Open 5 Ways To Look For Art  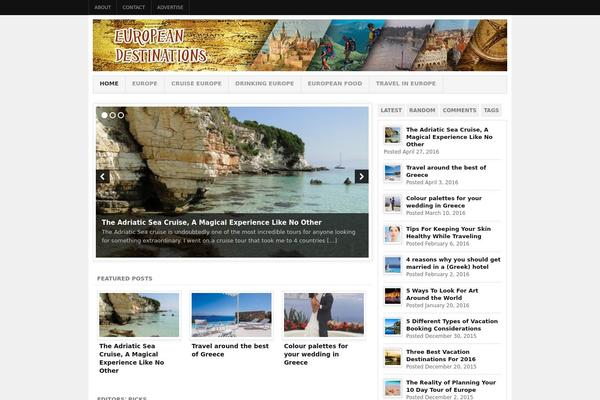[x=442, y=294]
